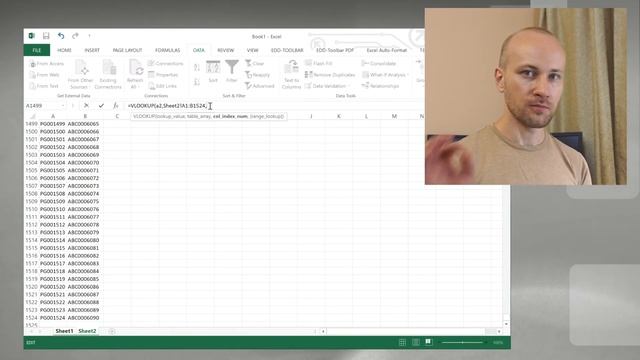Click Existing Connections icon
The image size is (640, 360).
pos(108,74)
